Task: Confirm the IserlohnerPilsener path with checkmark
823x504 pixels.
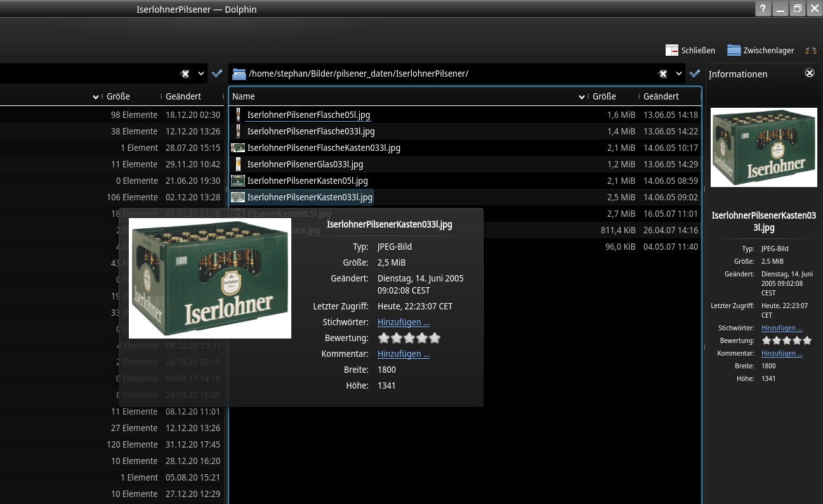Action: click(695, 74)
